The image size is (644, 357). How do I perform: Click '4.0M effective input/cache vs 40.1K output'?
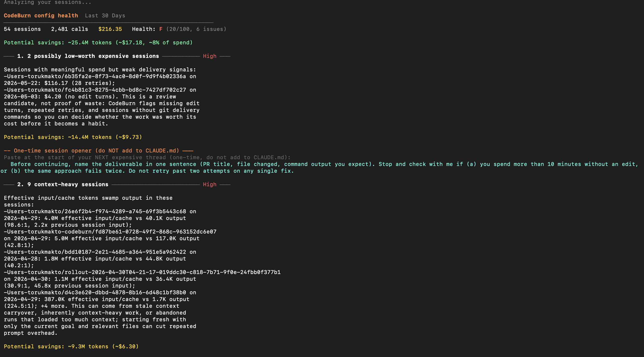[x=115, y=218]
